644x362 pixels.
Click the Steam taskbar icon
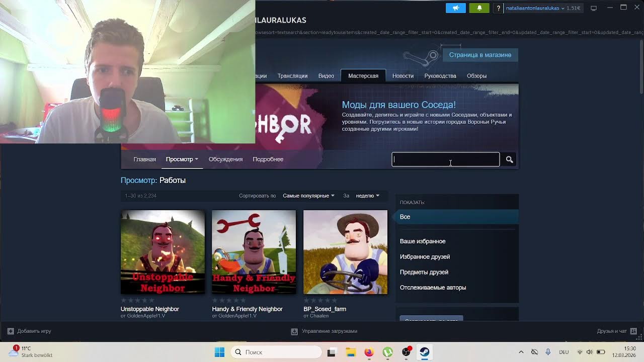(425, 352)
